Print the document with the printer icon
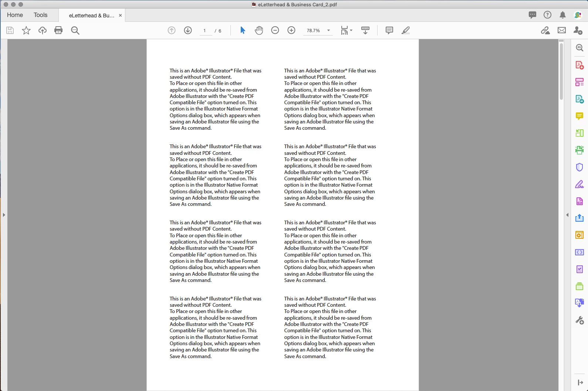Image resolution: width=588 pixels, height=391 pixels. coord(58,30)
